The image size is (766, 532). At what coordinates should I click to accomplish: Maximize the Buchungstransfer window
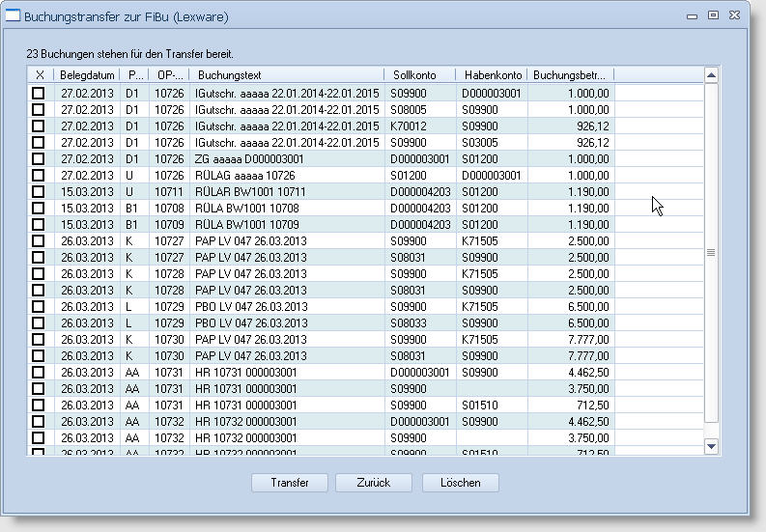tap(713, 16)
